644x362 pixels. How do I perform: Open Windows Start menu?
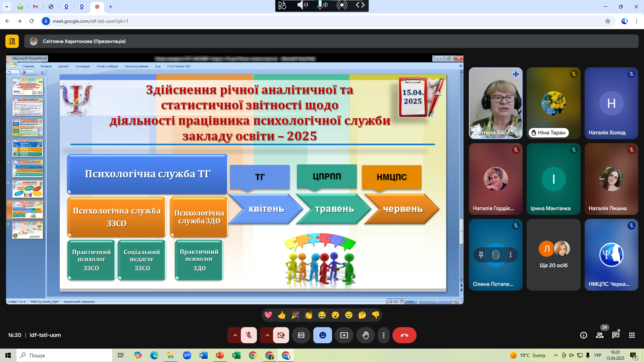(8, 355)
